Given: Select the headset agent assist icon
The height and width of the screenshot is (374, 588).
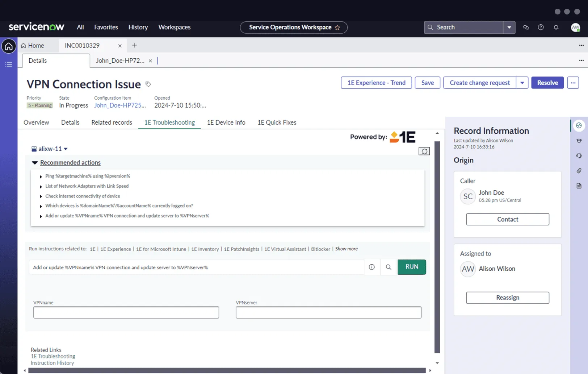Looking at the screenshot, I should click(x=579, y=155).
